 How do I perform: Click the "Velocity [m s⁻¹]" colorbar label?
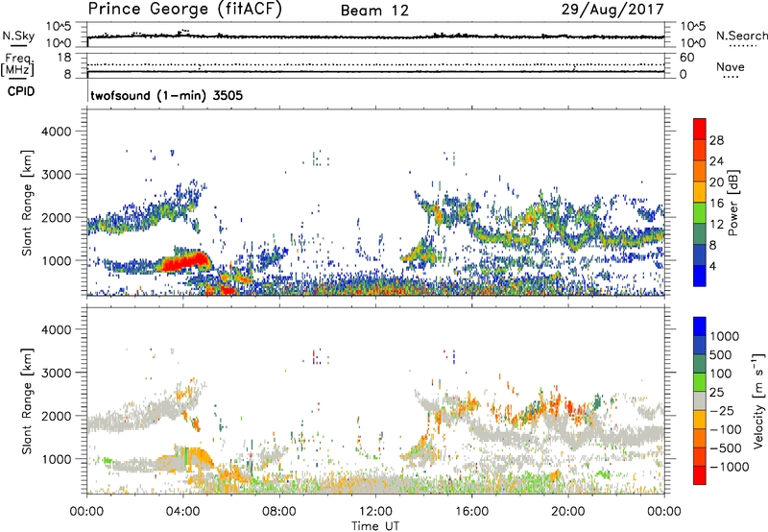[758, 400]
